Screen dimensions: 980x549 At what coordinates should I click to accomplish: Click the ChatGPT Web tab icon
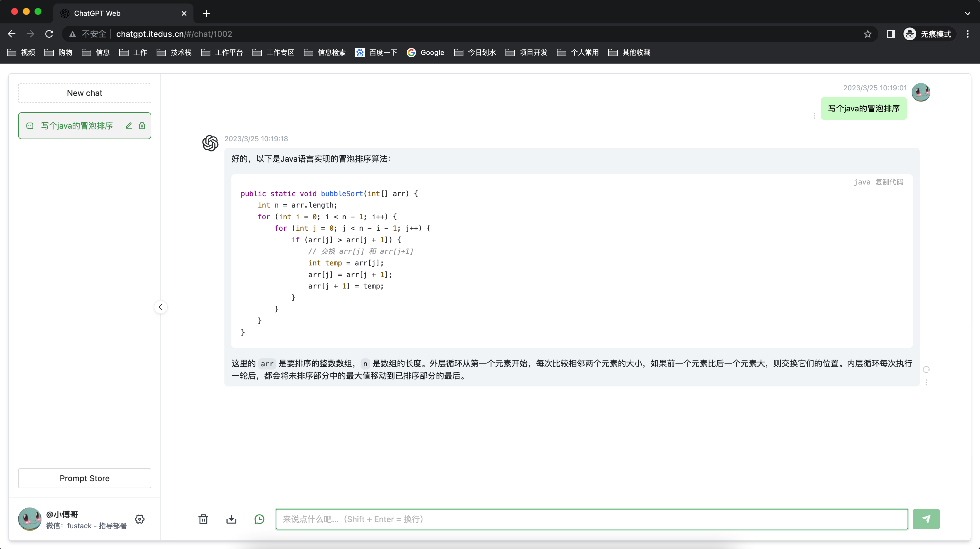point(65,13)
